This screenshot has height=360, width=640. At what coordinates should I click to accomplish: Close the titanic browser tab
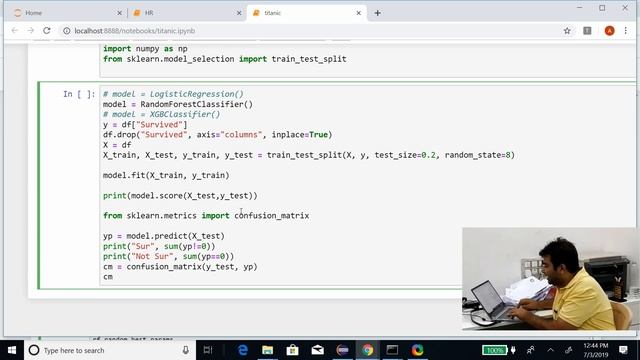pyautogui.click(x=358, y=13)
